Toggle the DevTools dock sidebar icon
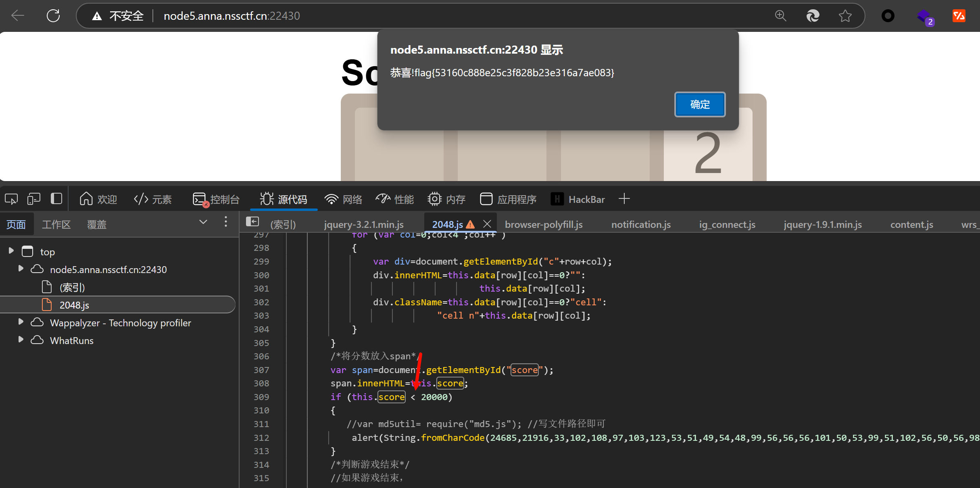Screen dimensions: 980x488 [x=56, y=198]
